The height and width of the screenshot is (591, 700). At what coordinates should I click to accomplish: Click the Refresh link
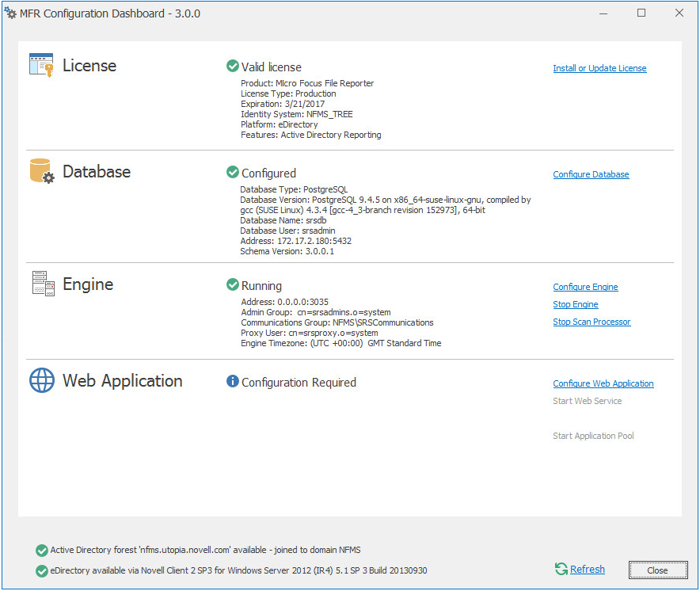pos(588,570)
